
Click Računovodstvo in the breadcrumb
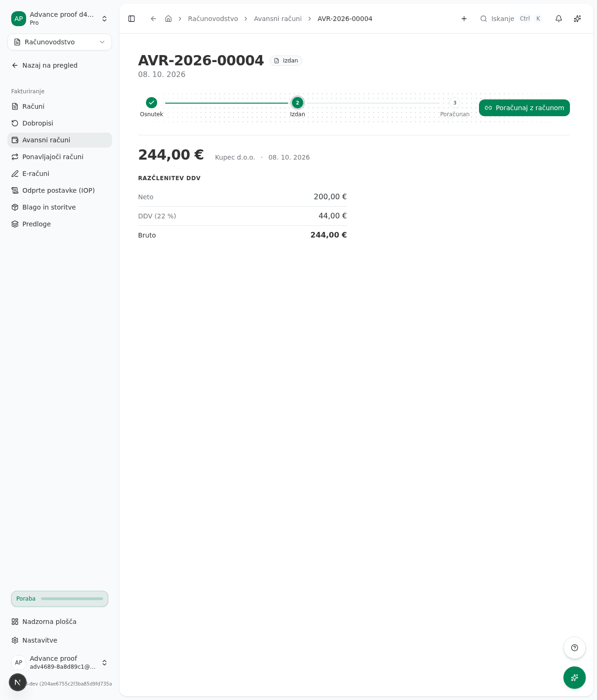[213, 19]
